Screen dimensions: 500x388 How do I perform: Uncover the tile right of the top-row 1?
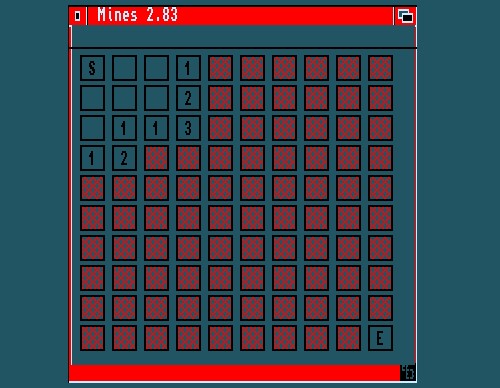point(220,68)
